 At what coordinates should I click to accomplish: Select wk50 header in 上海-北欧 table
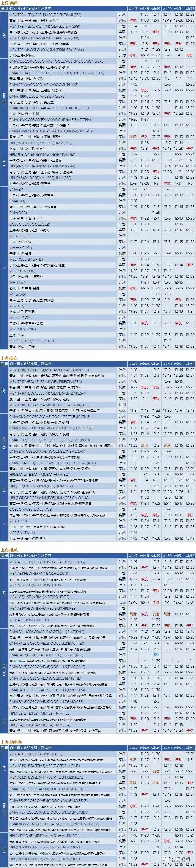pos(167,556)
